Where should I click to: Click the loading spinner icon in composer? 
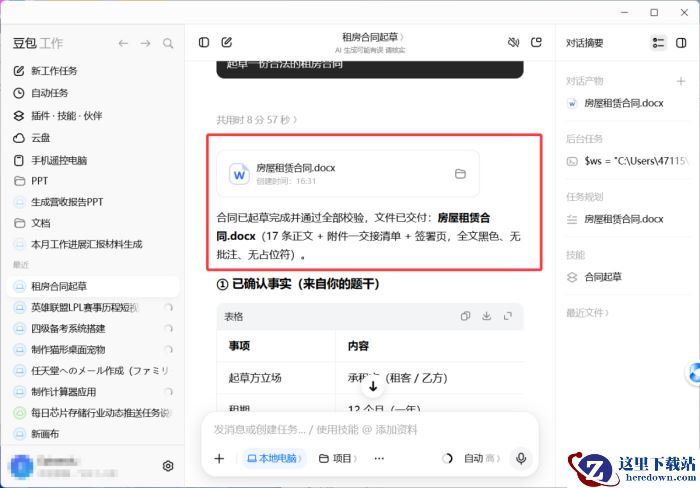click(447, 459)
